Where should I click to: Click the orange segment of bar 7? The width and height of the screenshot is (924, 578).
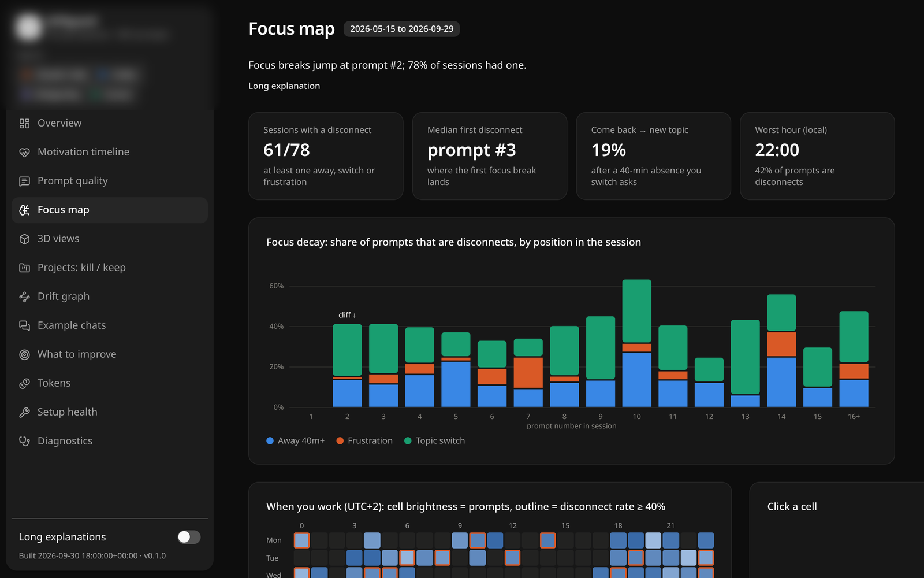pos(528,373)
